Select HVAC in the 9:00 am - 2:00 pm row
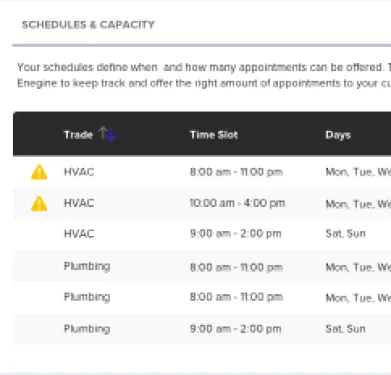391x375 pixels. point(79,234)
